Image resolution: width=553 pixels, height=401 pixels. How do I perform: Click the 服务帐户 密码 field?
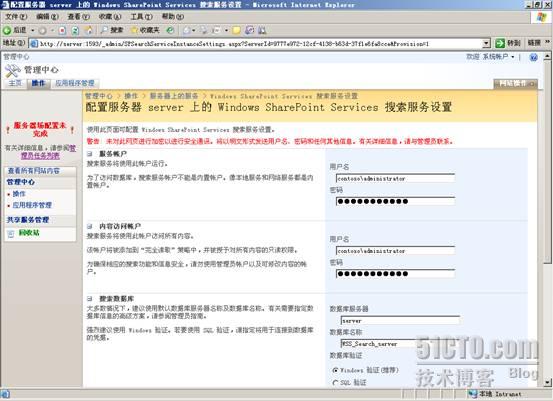[x=395, y=201]
